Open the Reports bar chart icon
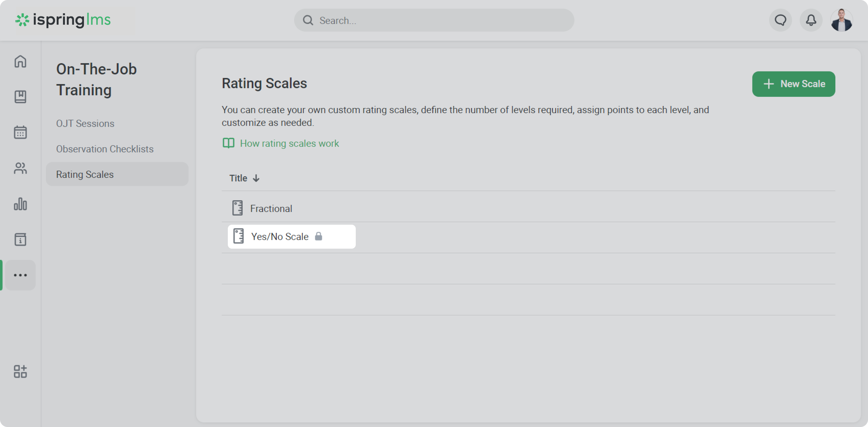This screenshot has width=868, height=427. click(x=20, y=204)
